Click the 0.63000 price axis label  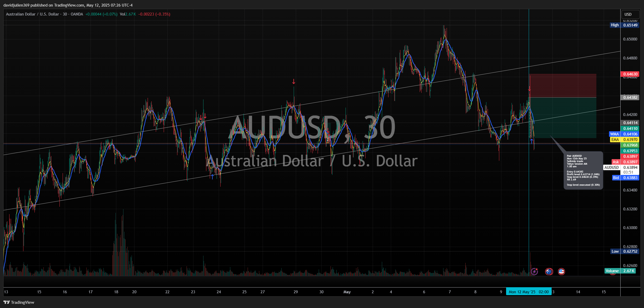click(x=630, y=228)
